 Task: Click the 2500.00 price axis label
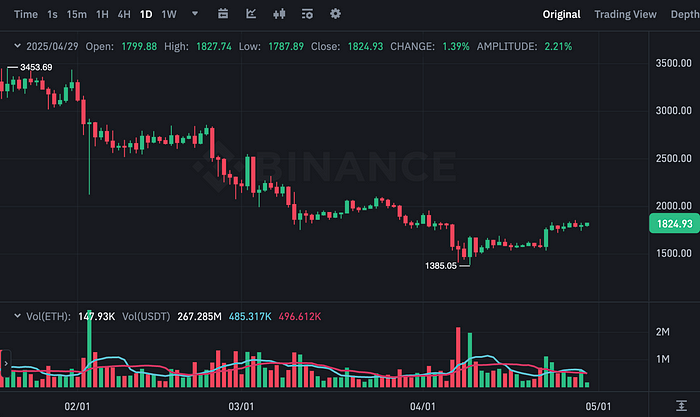[673, 158]
